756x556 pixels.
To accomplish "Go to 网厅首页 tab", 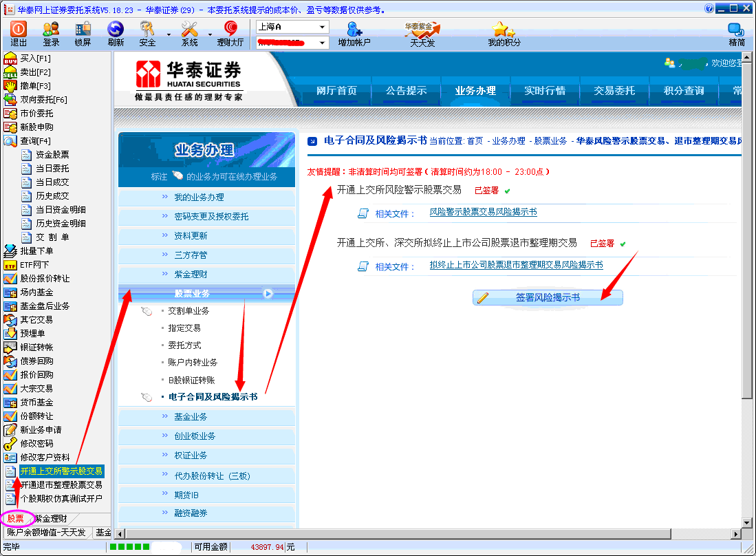I will [x=336, y=91].
